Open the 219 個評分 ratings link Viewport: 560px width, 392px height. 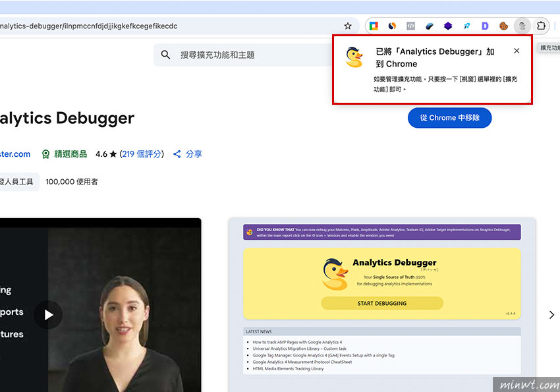[143, 154]
